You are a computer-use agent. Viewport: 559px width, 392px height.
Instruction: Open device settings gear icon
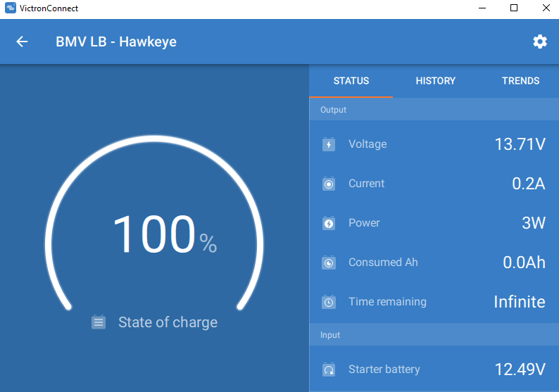540,42
